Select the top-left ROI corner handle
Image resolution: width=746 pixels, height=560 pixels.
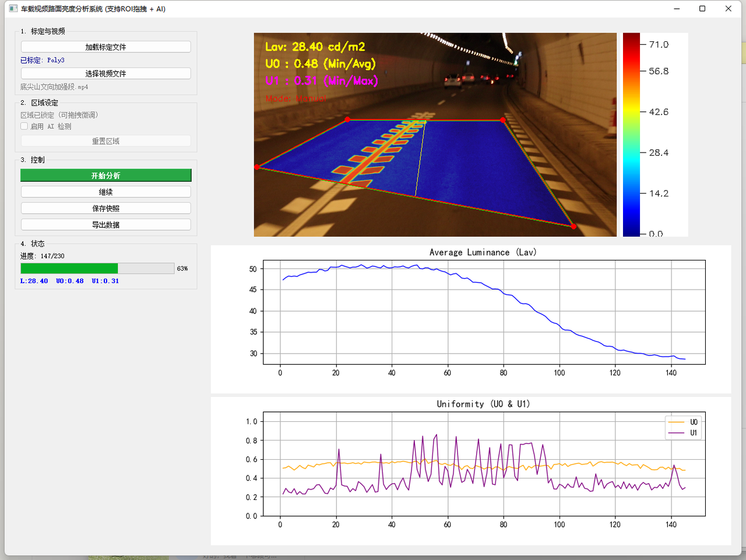coord(348,119)
